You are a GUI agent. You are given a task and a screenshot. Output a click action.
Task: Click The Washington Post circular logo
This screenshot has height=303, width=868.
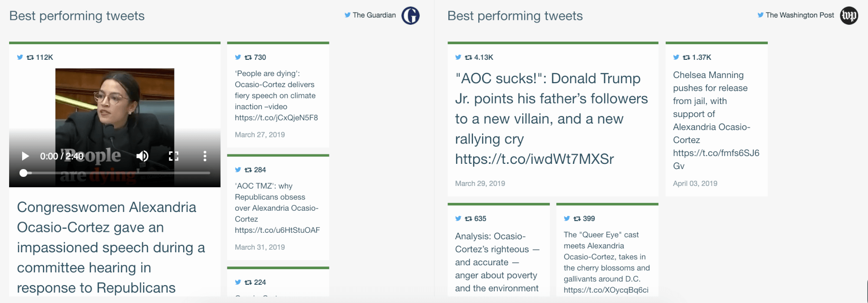click(849, 16)
